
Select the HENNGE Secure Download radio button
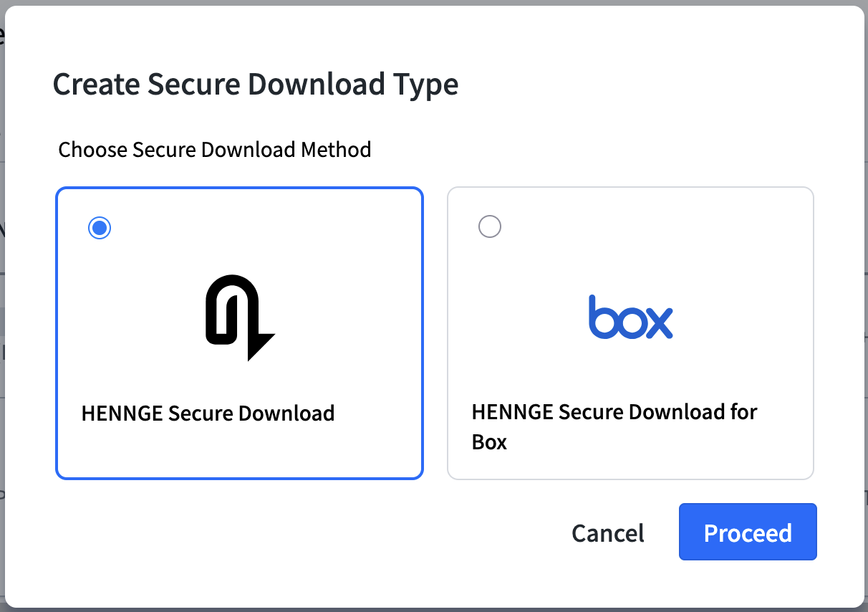pyautogui.click(x=100, y=228)
